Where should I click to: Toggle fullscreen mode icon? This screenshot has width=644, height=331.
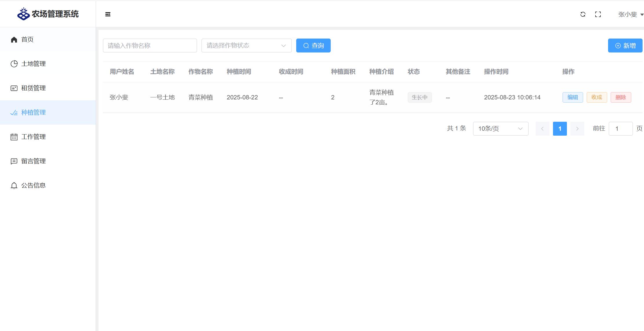tap(598, 14)
